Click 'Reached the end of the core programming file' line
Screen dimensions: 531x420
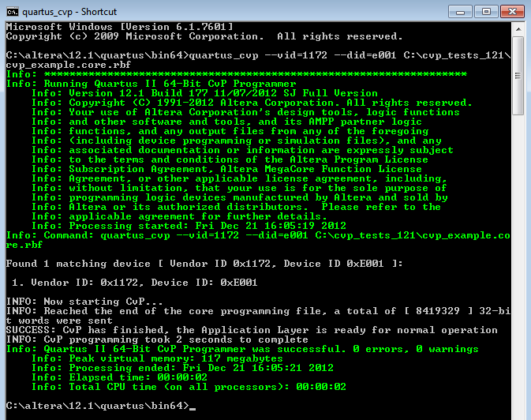258,316
